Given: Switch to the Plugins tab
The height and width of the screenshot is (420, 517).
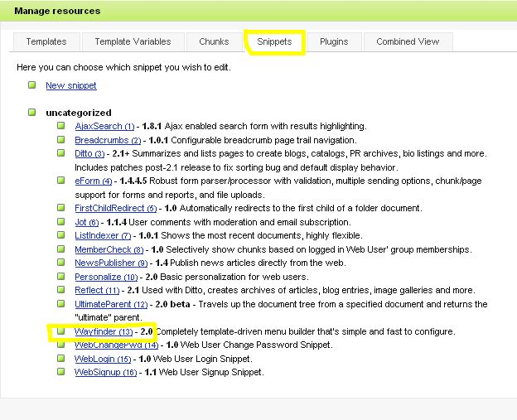Looking at the screenshot, I should click(x=334, y=41).
